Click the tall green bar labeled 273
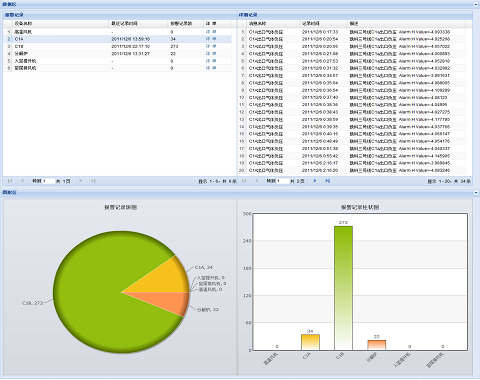The height and width of the screenshot is (380, 480). click(343, 288)
